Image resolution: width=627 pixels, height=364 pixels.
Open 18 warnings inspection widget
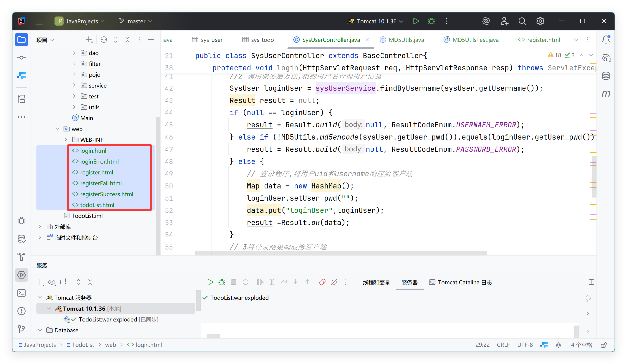[555, 55]
